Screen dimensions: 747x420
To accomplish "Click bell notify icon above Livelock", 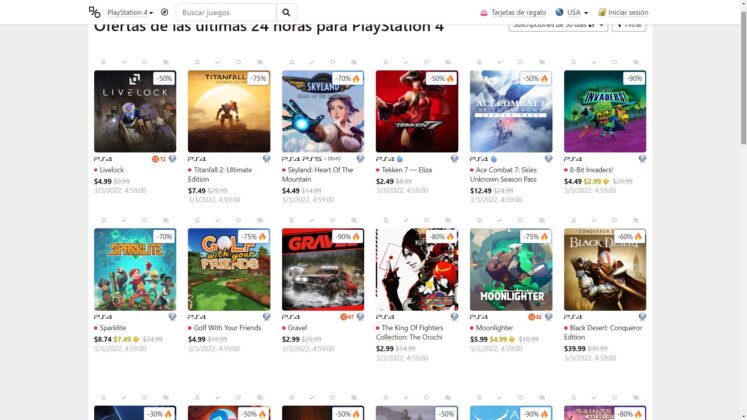I will (x=103, y=62).
